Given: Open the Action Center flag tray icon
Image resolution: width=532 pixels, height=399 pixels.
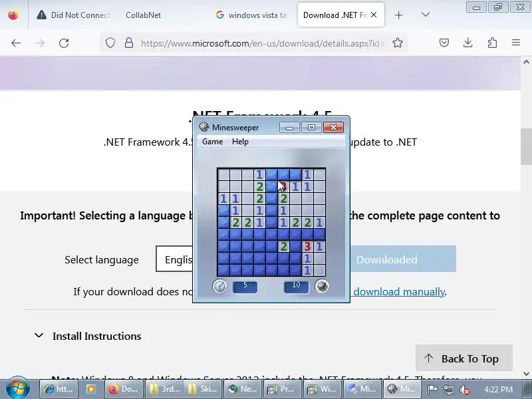Looking at the screenshot, I should pyautogui.click(x=432, y=390).
